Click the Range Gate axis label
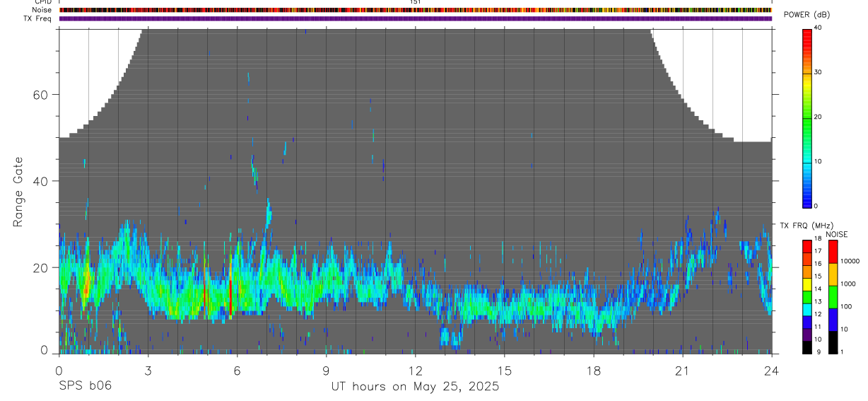The width and height of the screenshot is (868, 401). point(18,192)
